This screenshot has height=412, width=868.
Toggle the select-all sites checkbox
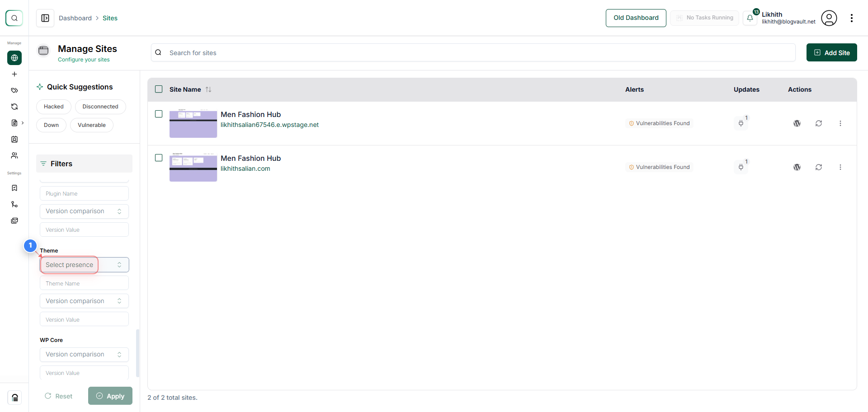tap(159, 89)
